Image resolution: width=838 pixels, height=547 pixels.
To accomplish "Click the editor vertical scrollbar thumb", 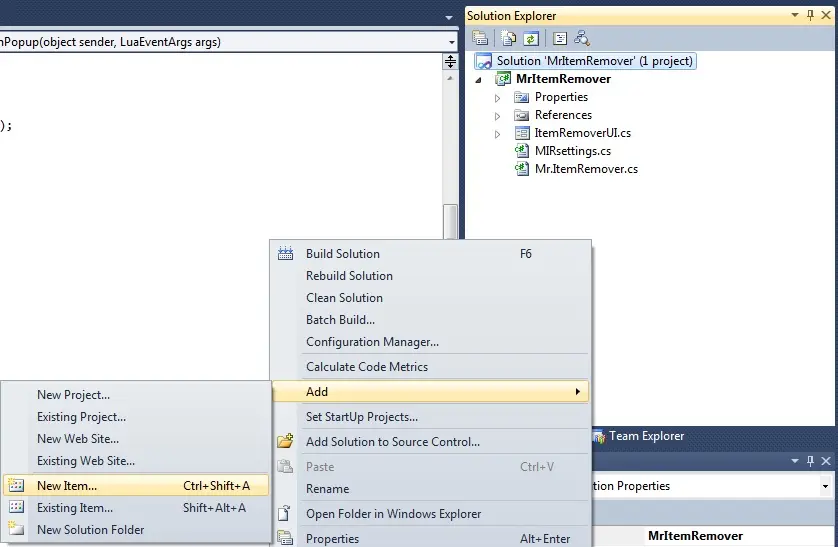I will click(x=451, y=221).
